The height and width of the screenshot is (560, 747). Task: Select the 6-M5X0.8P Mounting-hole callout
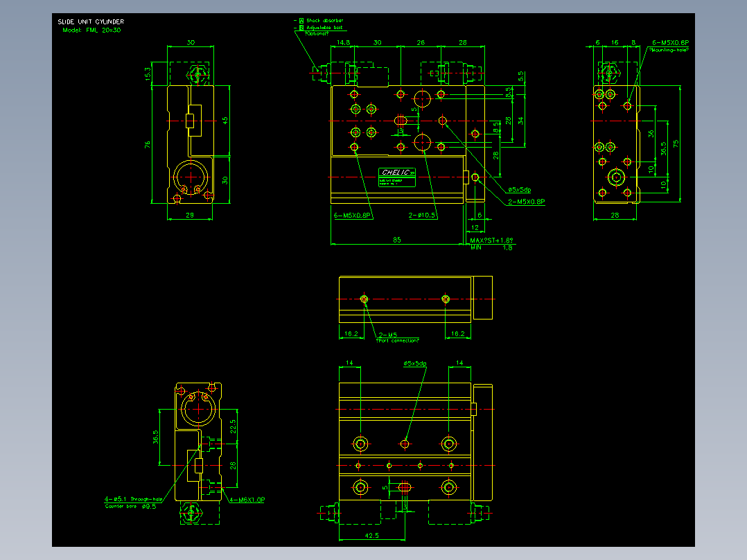point(670,46)
